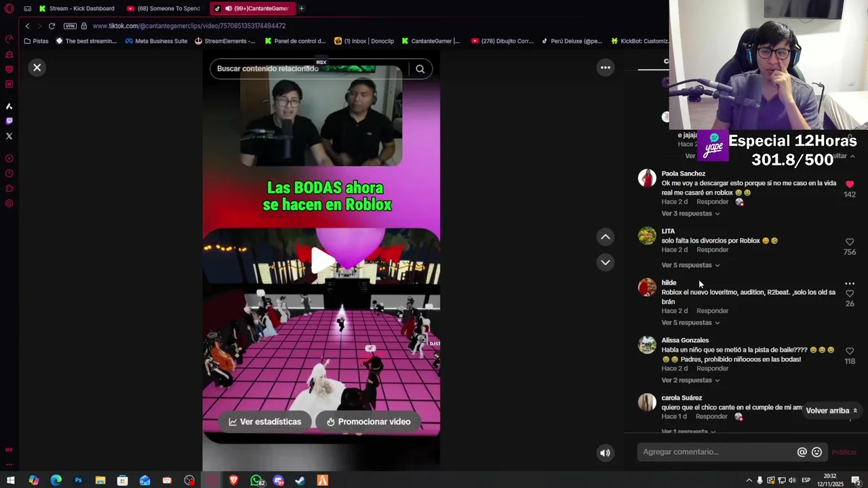Screen dimensions: 868x488
Task: Unlike Paola Sanchez's comment
Action: click(x=850, y=184)
